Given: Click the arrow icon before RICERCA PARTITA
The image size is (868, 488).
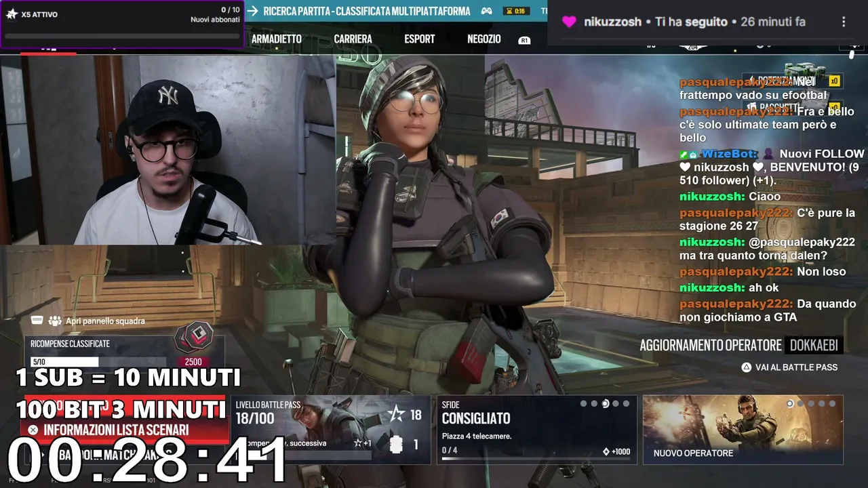Looking at the screenshot, I should tap(253, 11).
